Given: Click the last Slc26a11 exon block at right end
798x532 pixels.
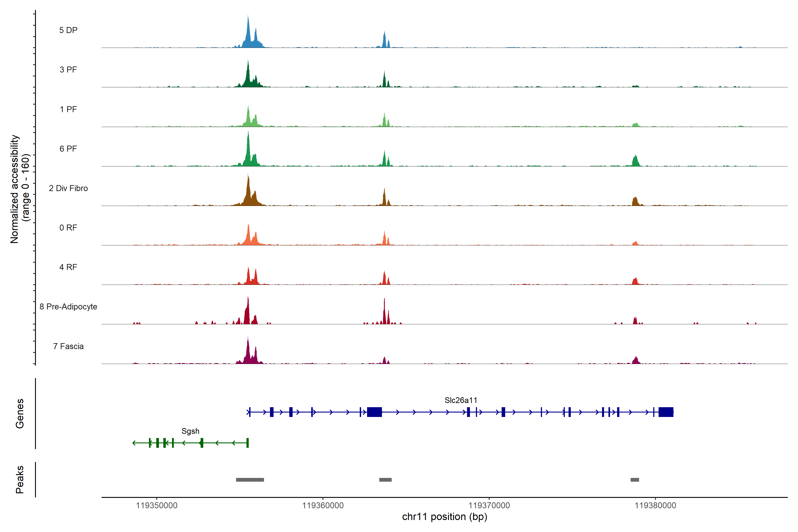Looking at the screenshot, I should pos(666,412).
